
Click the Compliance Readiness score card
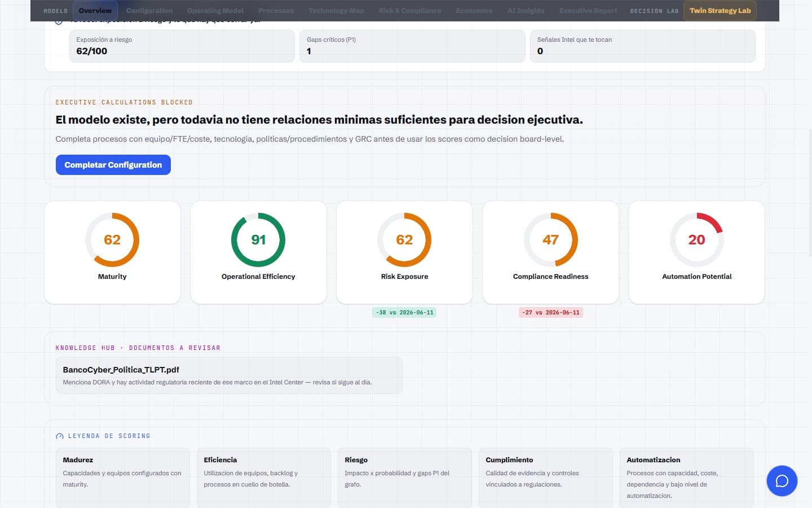[550, 252]
